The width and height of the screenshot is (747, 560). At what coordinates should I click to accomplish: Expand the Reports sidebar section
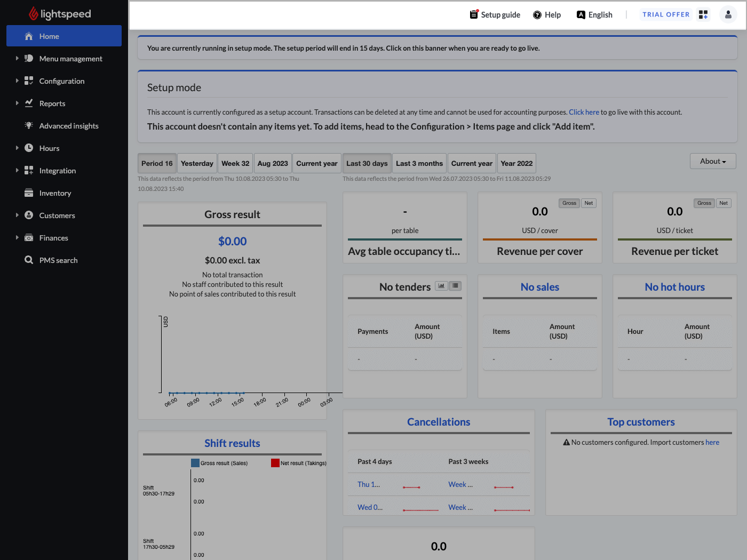[17, 103]
